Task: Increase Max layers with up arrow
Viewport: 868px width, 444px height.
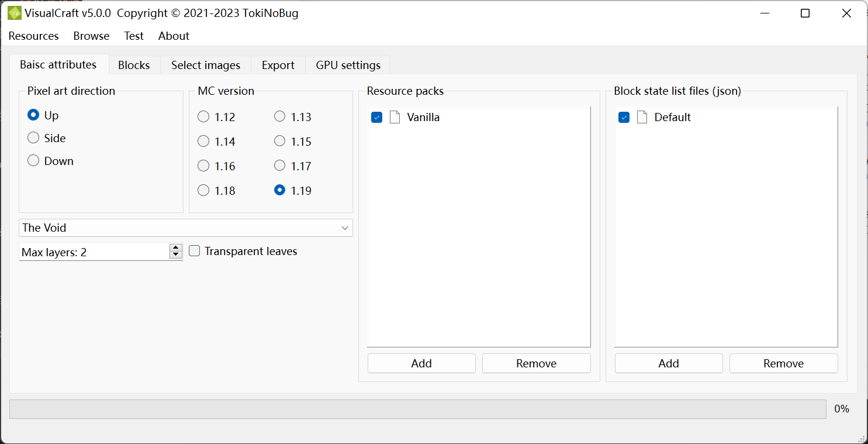Action: [x=176, y=247]
